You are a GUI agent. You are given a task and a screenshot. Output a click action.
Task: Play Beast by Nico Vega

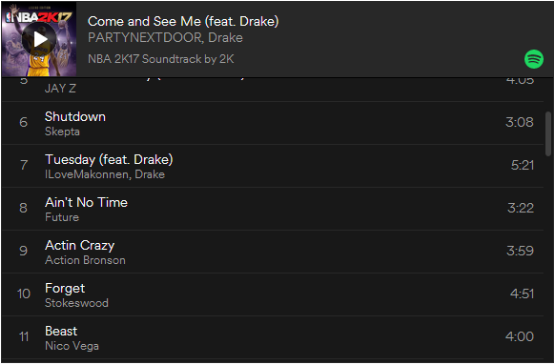tap(273, 337)
